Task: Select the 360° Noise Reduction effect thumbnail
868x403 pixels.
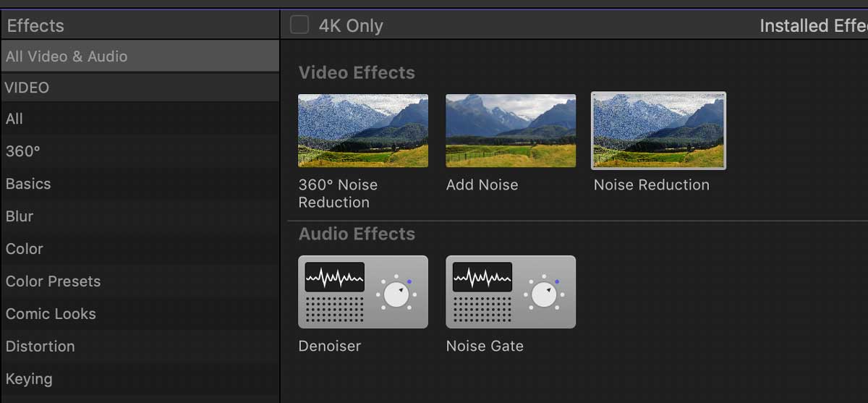Action: pos(363,130)
